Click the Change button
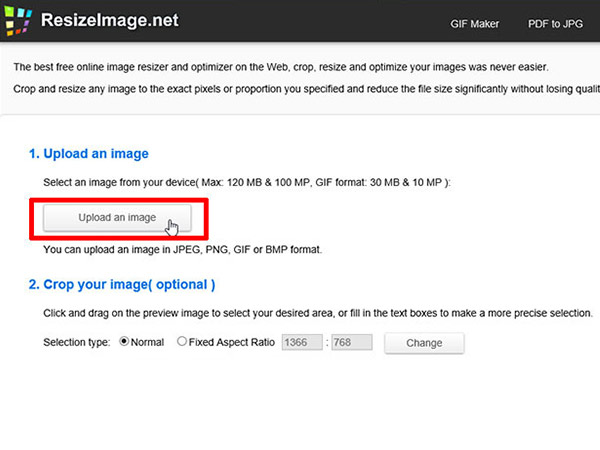The image size is (600, 450). 424,343
